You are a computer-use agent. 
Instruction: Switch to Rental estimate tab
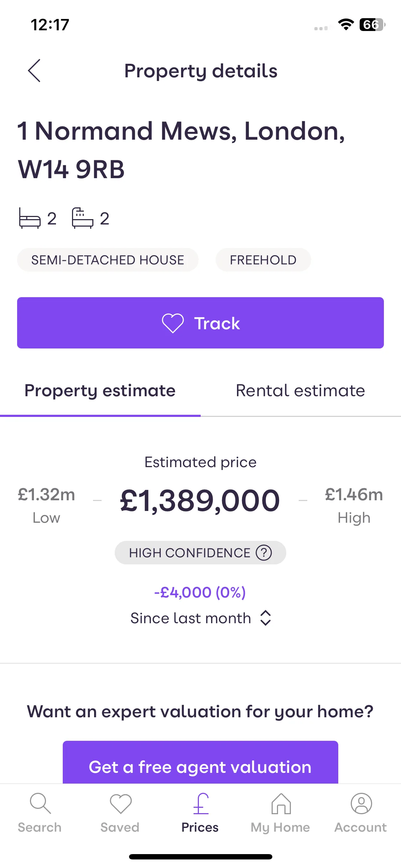point(300,391)
